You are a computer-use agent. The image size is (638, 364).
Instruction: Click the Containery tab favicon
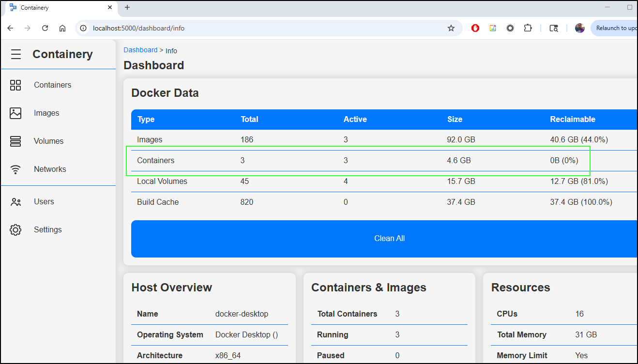[x=14, y=8]
